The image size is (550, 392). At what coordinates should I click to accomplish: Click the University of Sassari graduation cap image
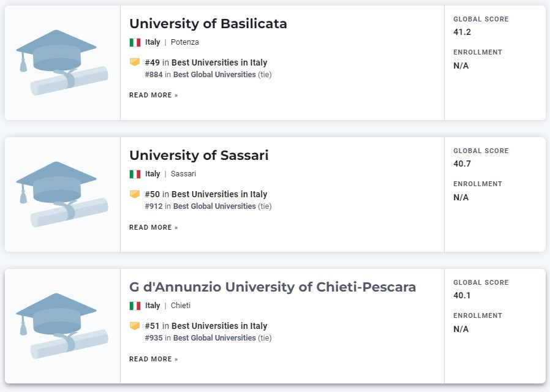pos(62,194)
